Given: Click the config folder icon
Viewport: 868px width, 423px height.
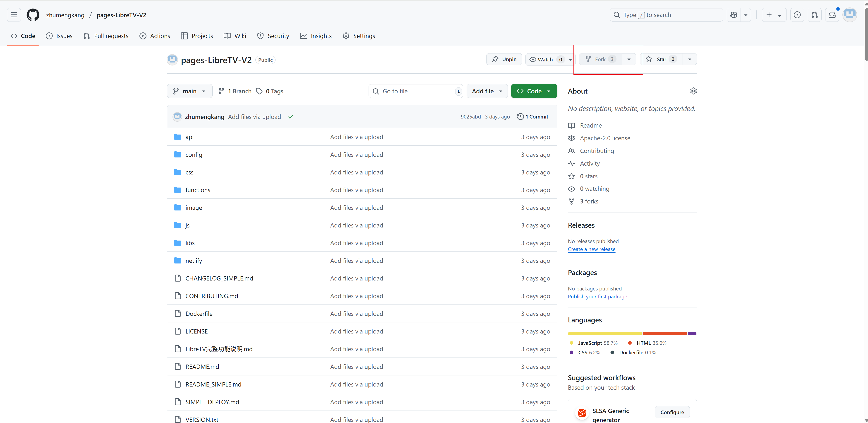Looking at the screenshot, I should click(x=177, y=155).
